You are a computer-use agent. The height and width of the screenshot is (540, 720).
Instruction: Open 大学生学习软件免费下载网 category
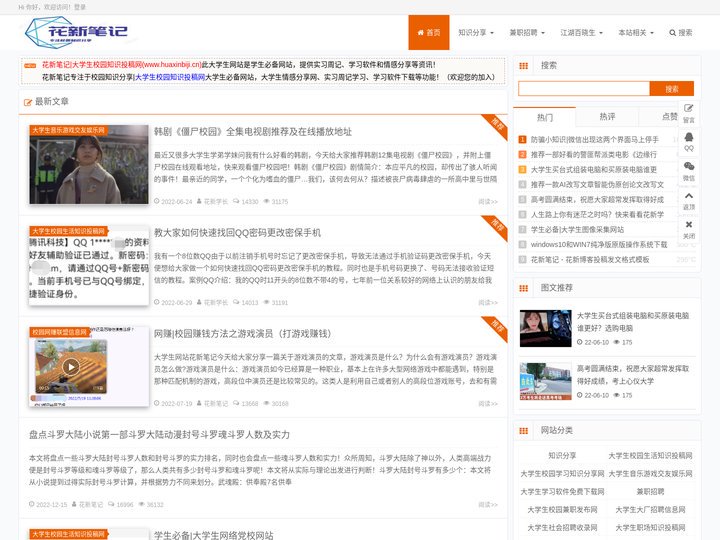coord(562,491)
